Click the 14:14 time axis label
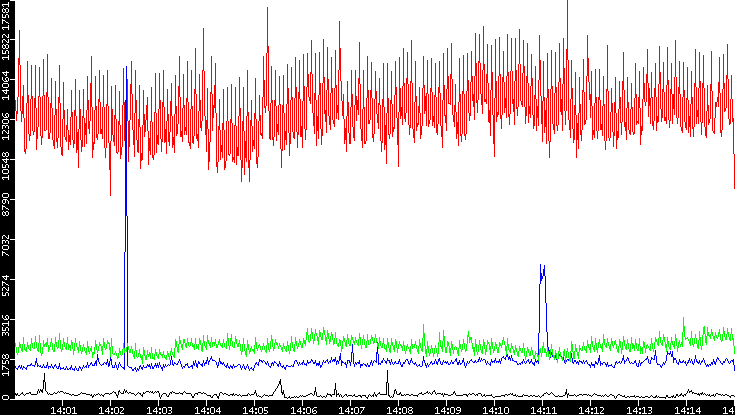The width and height of the screenshot is (735, 415). [x=687, y=410]
